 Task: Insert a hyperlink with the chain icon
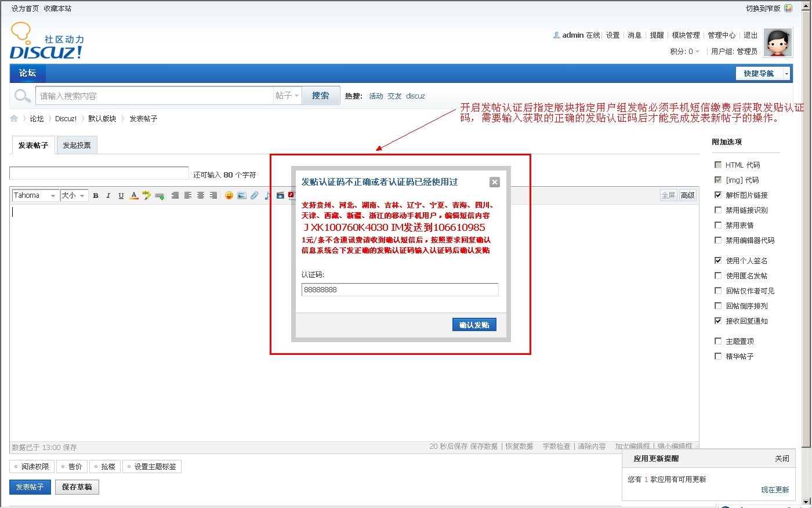159,196
